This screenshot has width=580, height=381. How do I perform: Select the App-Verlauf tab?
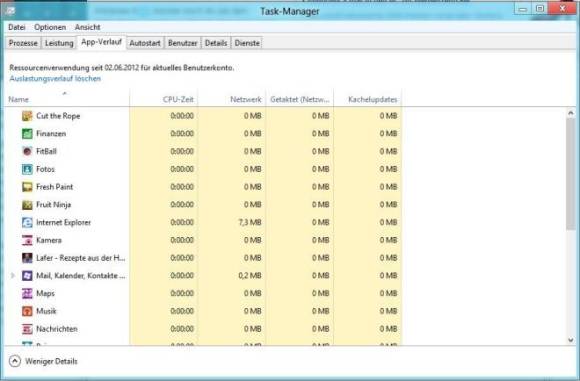(101, 42)
